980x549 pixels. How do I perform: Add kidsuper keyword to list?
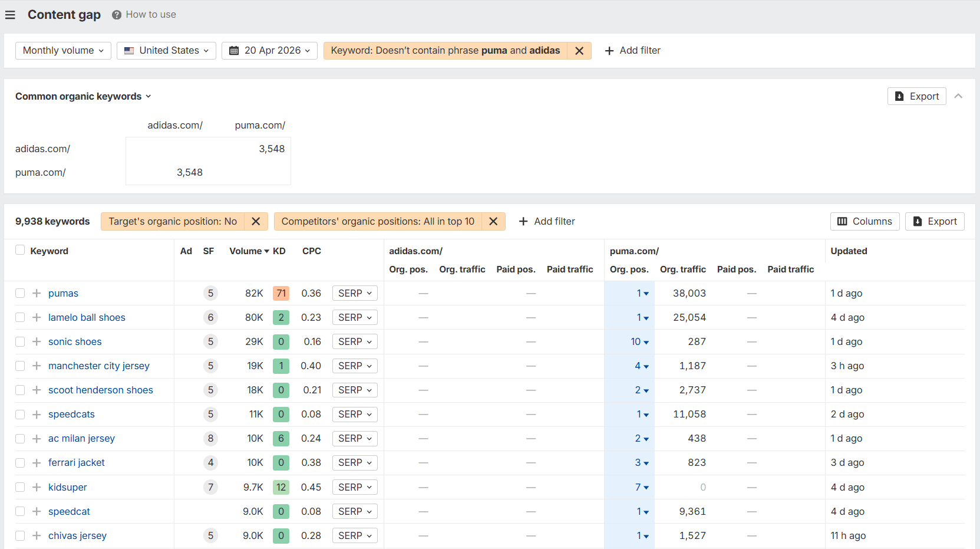coord(37,487)
